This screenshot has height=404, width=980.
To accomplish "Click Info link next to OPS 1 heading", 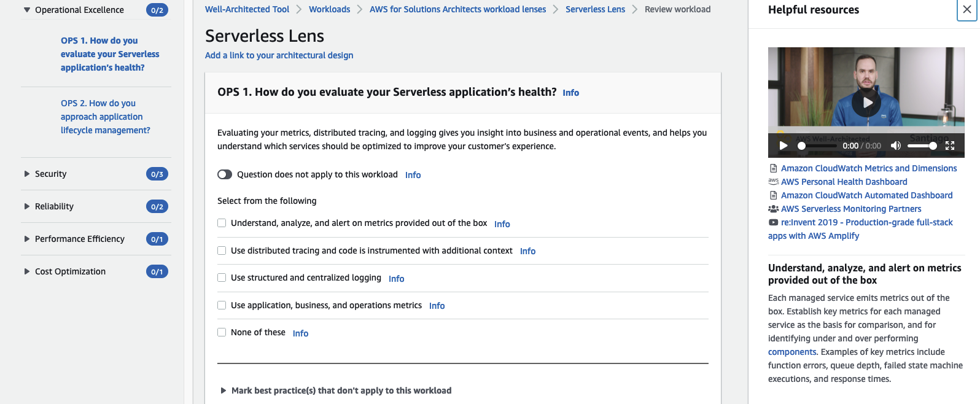I will [x=570, y=93].
